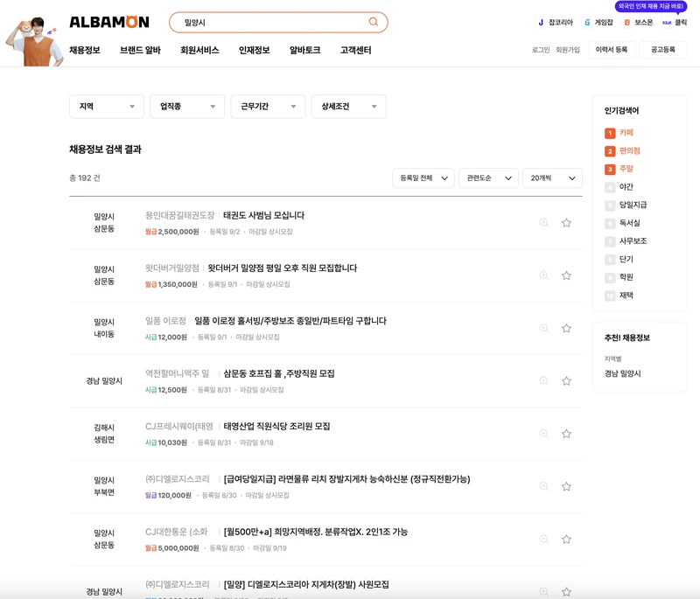The height and width of the screenshot is (599, 700).
Task: Open quick view magnifier on 왓더버거 listing
Action: tap(543, 273)
